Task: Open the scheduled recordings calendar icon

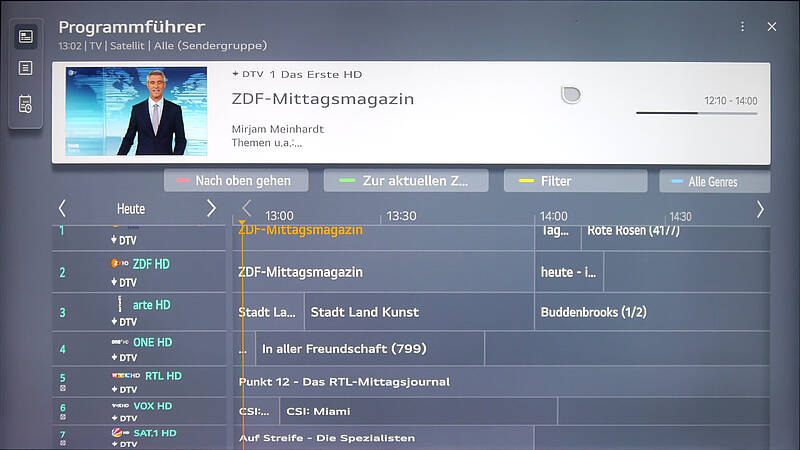Action: [x=26, y=104]
